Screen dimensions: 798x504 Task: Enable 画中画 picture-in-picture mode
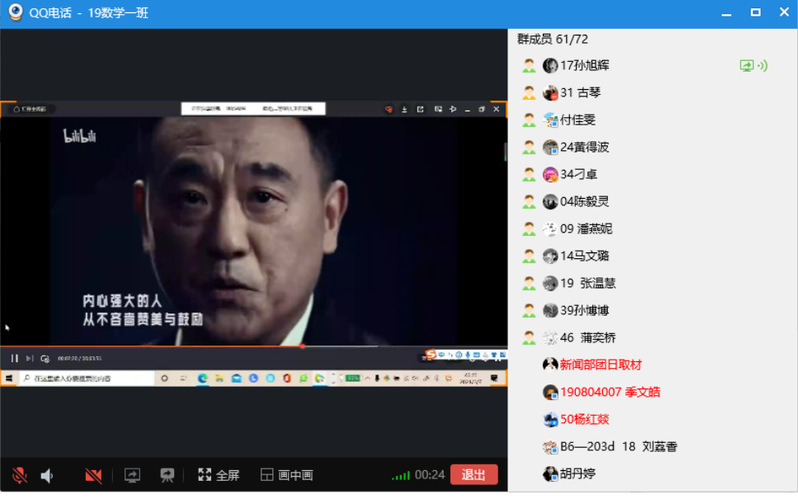287,475
